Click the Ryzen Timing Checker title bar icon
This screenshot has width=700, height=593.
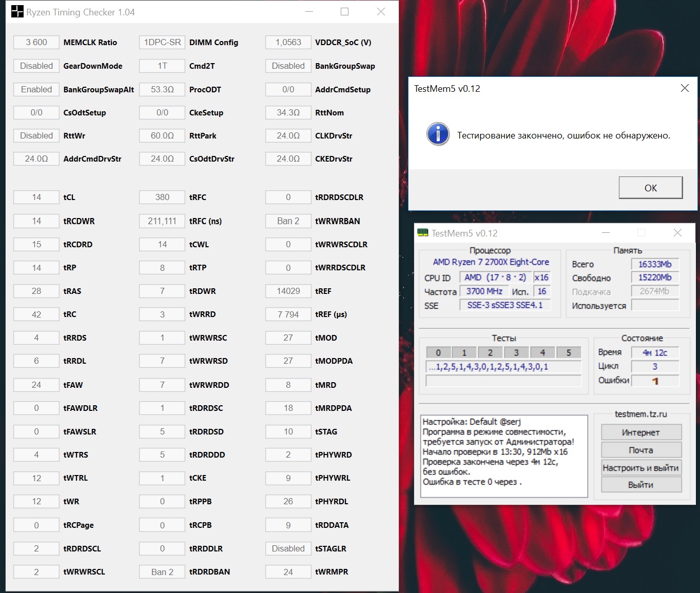[17, 12]
